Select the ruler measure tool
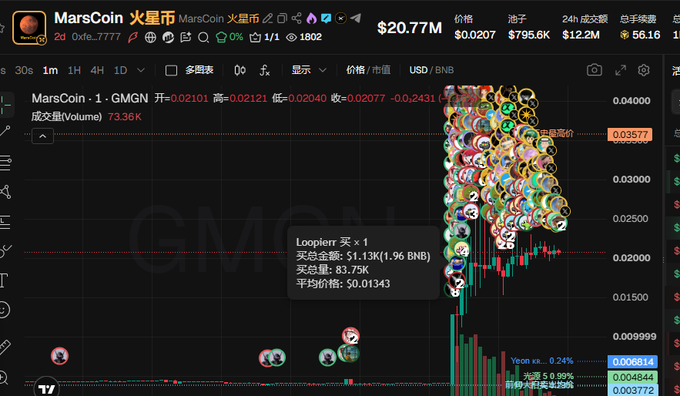This screenshot has width=680, height=396. coord(5,347)
